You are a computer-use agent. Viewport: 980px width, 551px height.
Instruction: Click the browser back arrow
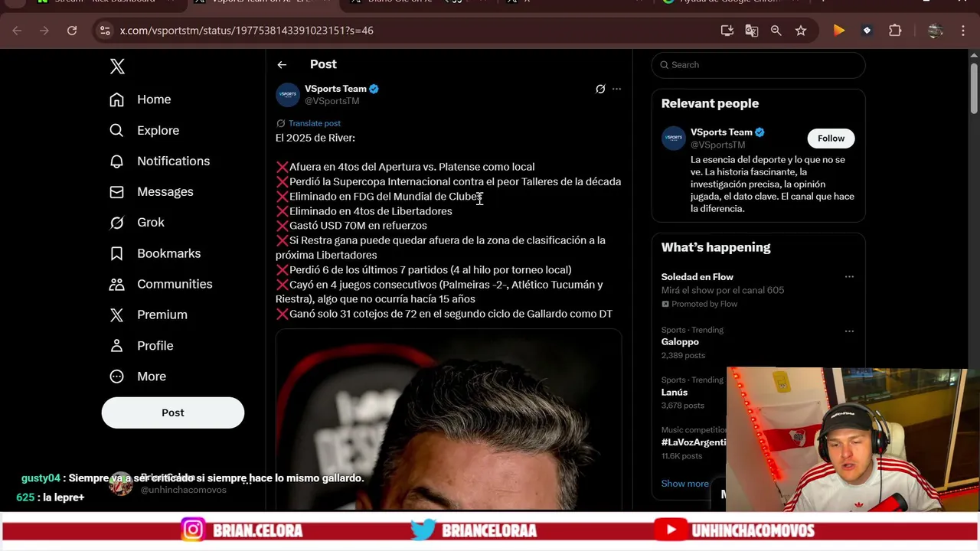click(x=17, y=31)
